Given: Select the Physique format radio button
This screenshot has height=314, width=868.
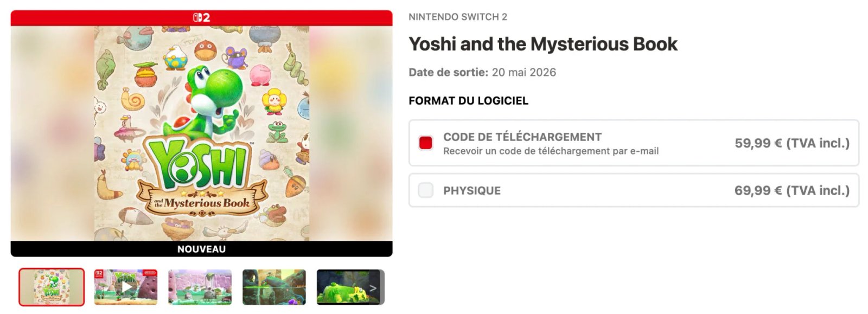Looking at the screenshot, I should click(x=426, y=190).
